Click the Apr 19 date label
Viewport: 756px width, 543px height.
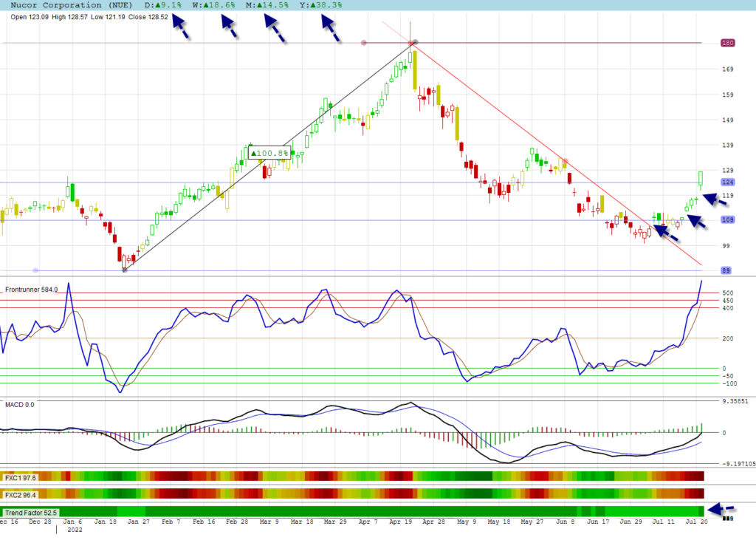click(401, 522)
